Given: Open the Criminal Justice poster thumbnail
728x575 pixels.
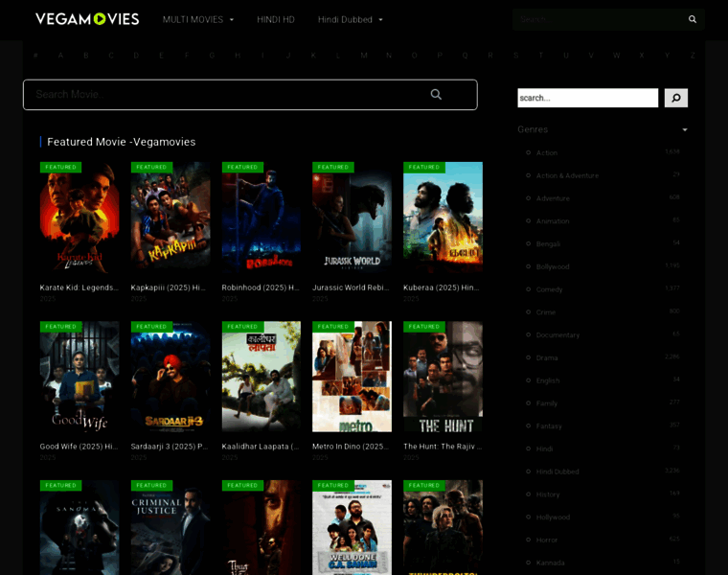Looking at the screenshot, I should click(171, 528).
